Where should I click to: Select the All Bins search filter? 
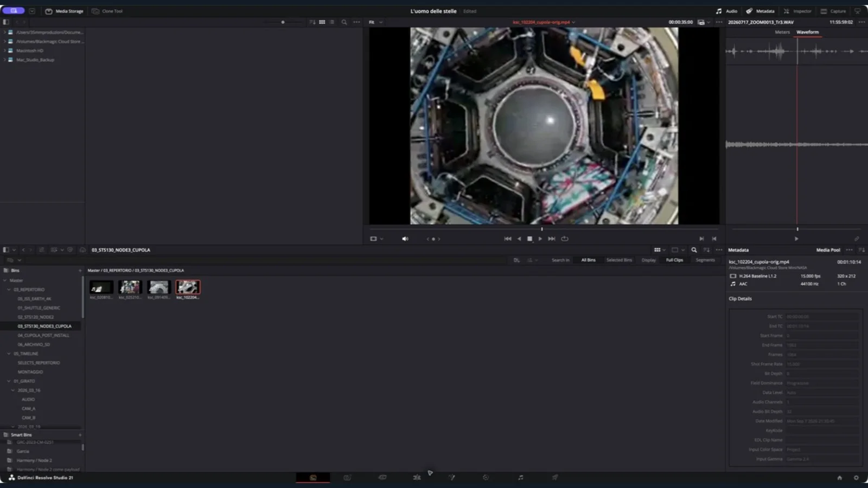click(588, 260)
